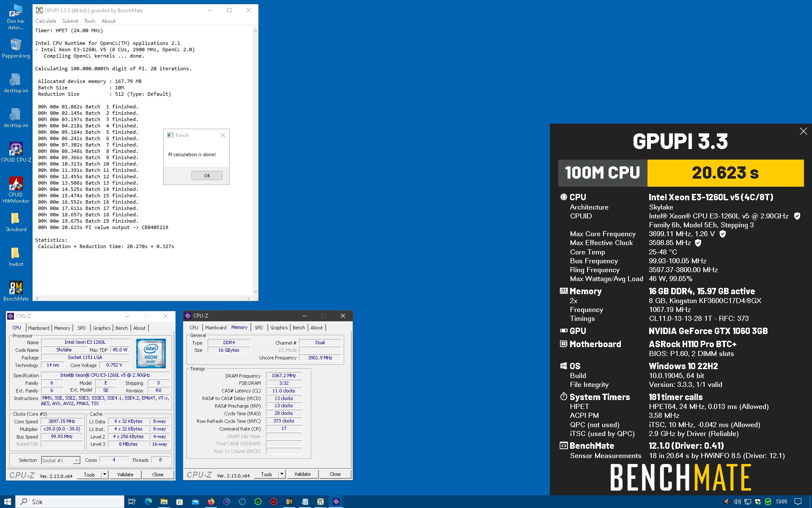
Task: Switch to the GPUPI pi taskbar icon
Action: [x=321, y=502]
